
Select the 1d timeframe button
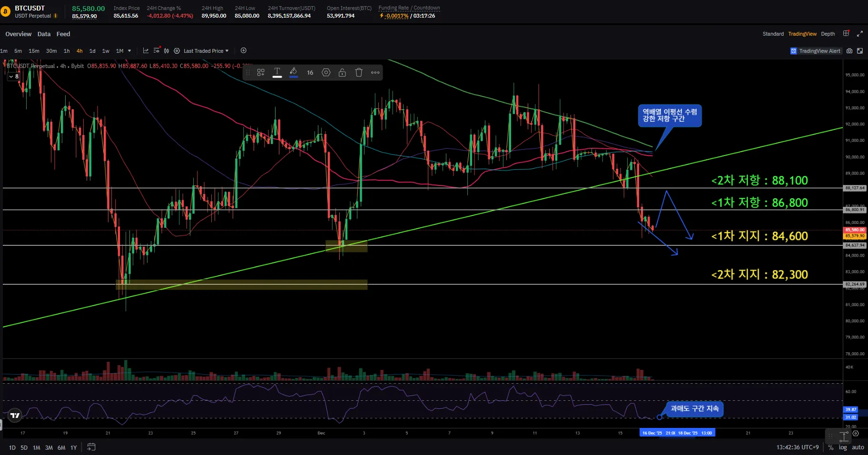92,51
